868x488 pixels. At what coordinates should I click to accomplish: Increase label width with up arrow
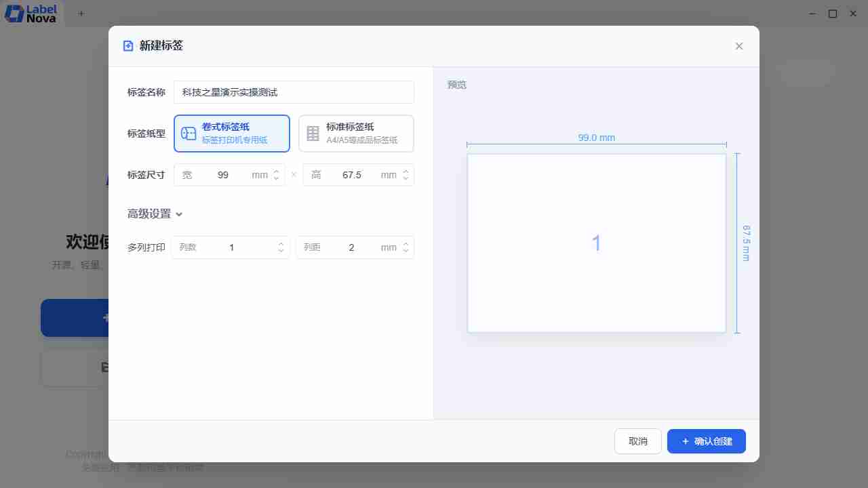click(x=276, y=171)
